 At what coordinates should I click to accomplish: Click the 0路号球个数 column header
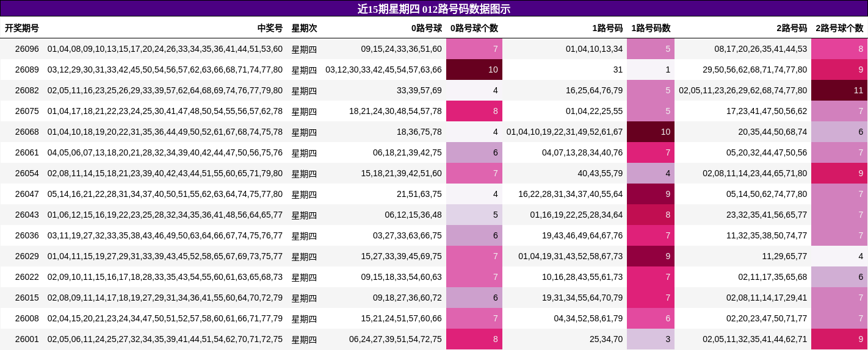pos(474,28)
